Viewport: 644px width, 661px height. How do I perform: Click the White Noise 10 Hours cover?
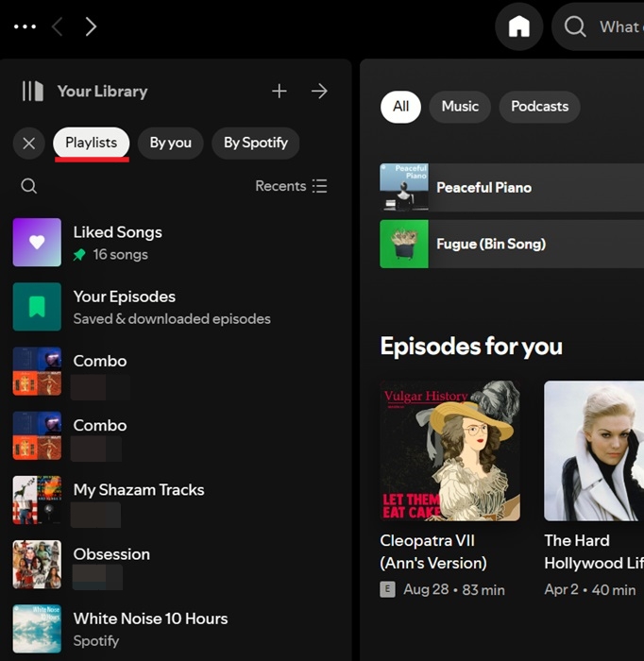tap(37, 630)
